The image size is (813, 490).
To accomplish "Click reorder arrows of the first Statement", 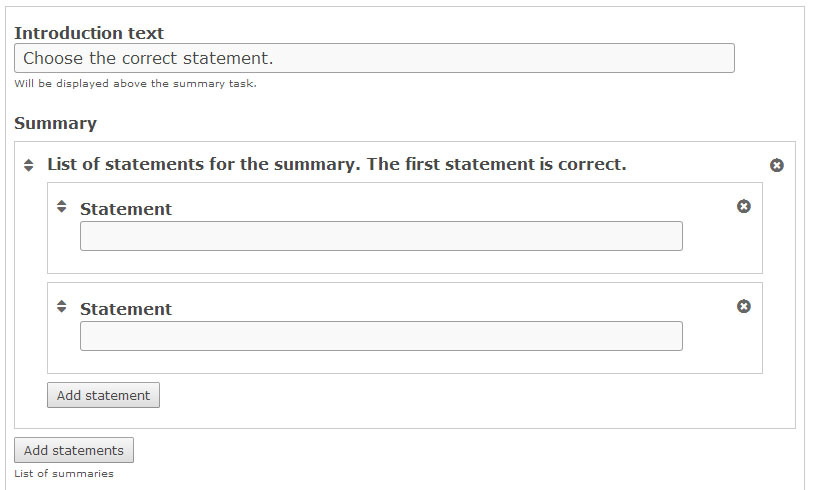I will tap(61, 206).
